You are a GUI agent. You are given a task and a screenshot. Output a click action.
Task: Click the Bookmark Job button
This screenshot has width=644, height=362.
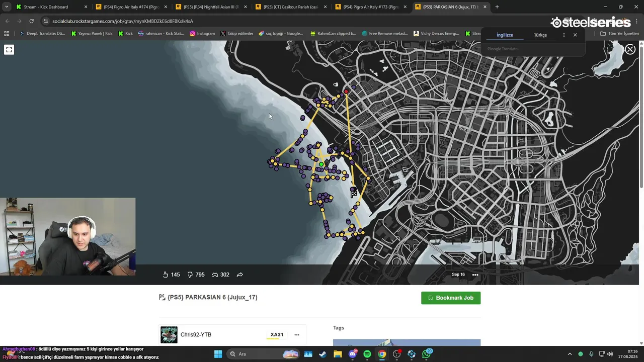click(x=451, y=298)
